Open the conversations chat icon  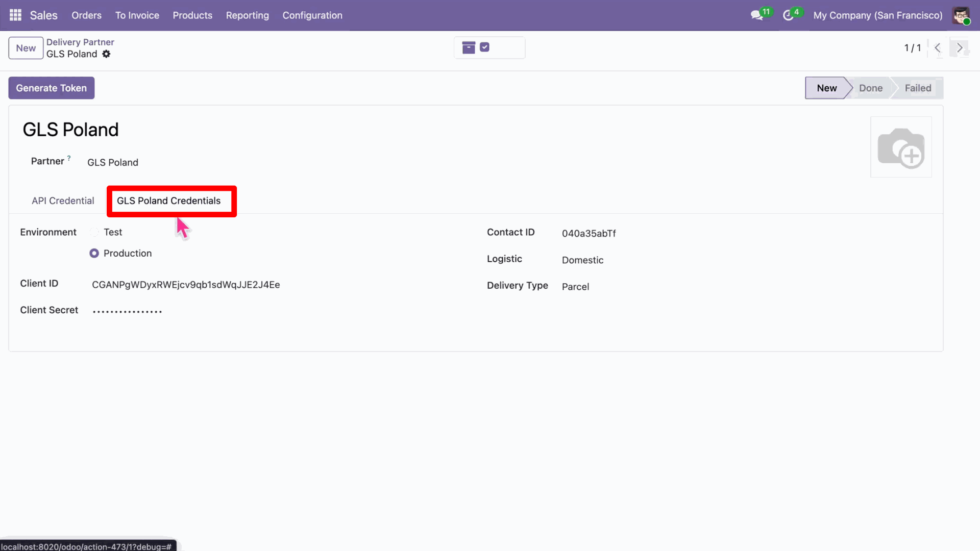click(757, 15)
